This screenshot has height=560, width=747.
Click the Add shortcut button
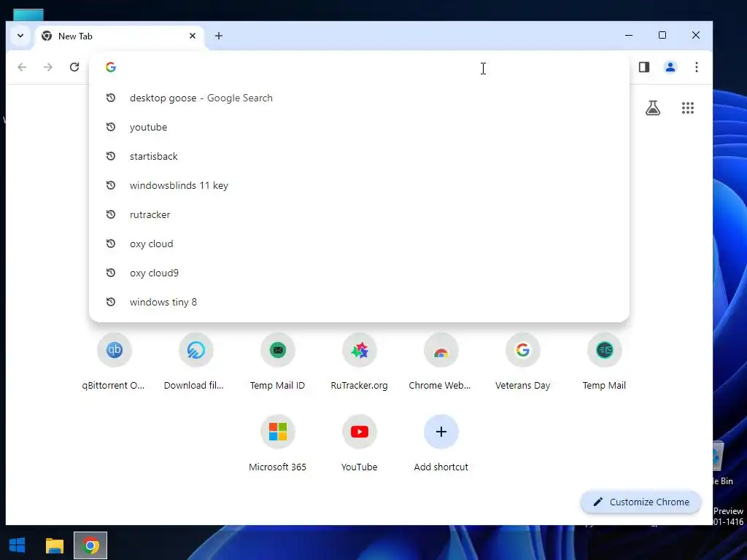tap(441, 443)
